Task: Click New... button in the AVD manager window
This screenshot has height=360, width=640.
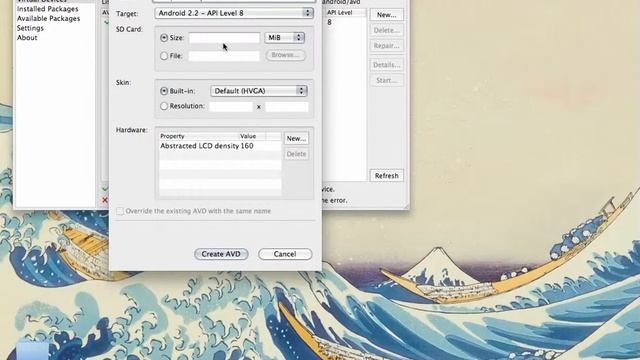Action: pos(387,15)
